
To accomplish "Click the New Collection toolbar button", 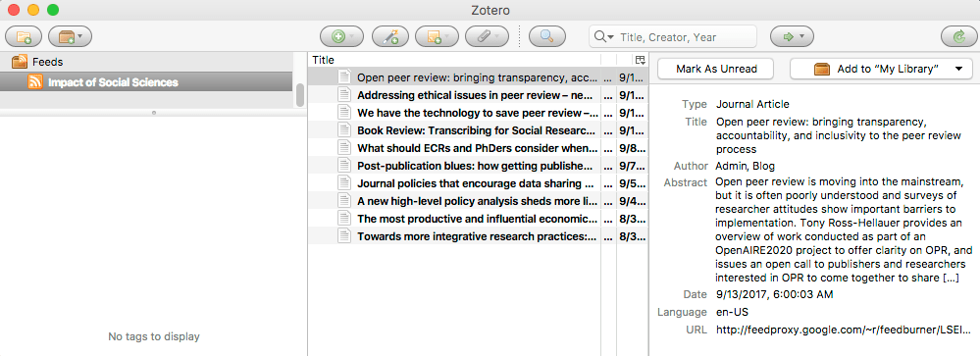I will pyautogui.click(x=24, y=37).
